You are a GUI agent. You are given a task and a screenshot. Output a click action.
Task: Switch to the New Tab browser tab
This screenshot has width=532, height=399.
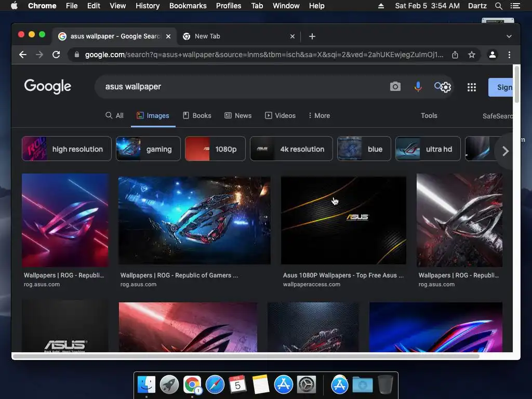239,36
